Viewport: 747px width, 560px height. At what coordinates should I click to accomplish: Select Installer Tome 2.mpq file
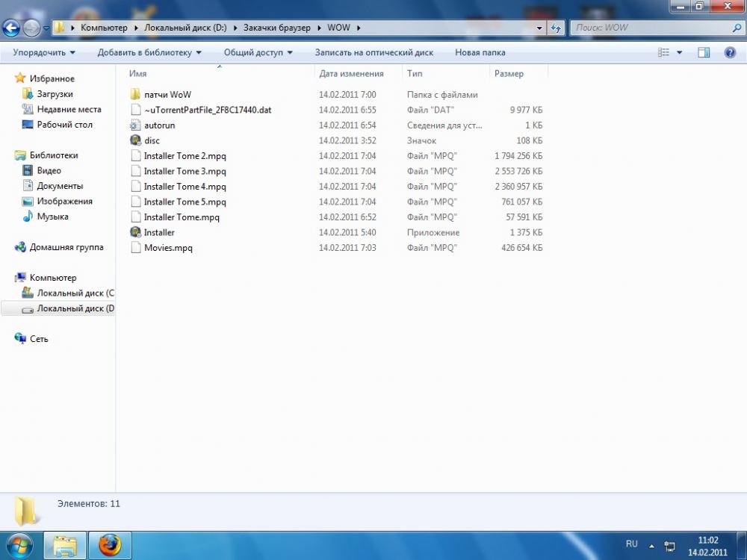tap(185, 156)
